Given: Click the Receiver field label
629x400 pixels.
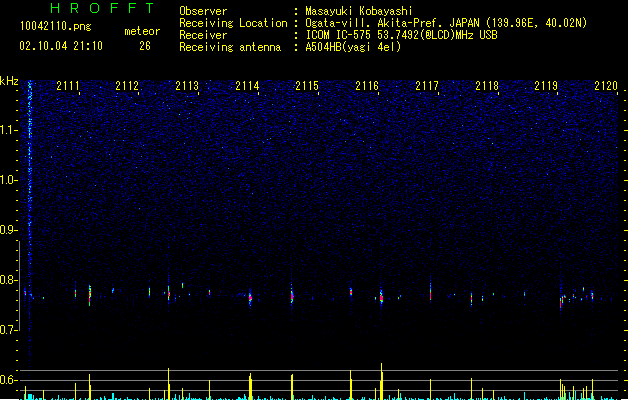Looking at the screenshot, I should point(203,35).
